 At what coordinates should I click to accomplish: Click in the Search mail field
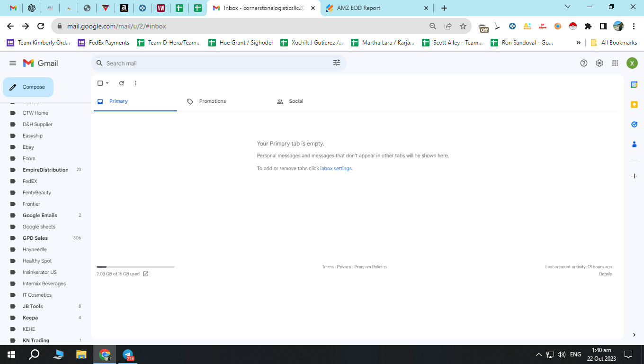point(218,63)
